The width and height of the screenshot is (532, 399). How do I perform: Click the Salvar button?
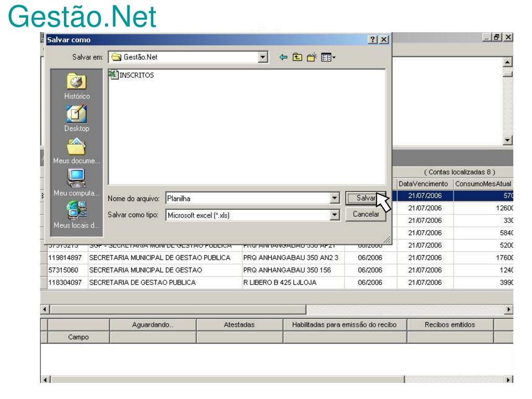pyautogui.click(x=366, y=198)
